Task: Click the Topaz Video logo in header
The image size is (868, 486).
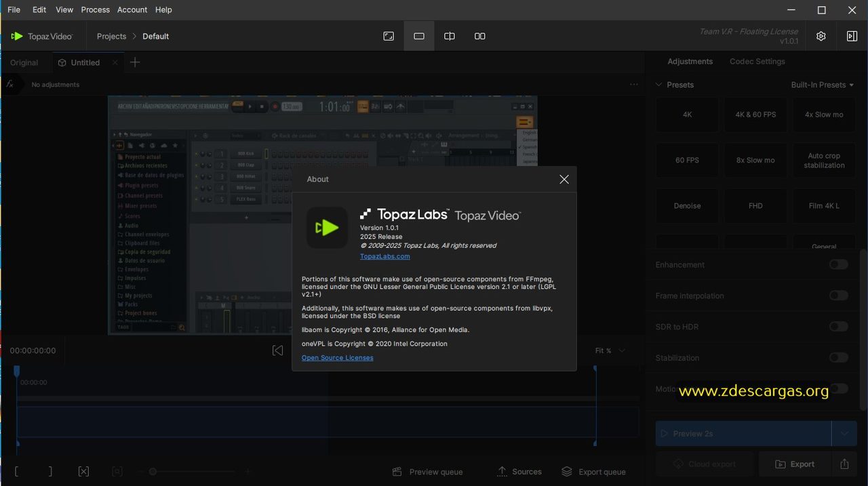Action: pos(42,36)
